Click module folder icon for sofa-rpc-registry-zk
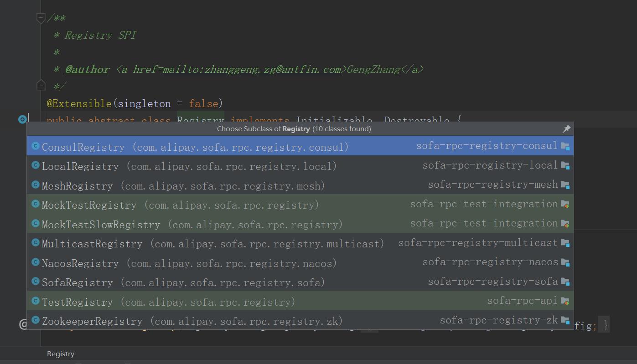The image size is (637, 364). tap(565, 320)
